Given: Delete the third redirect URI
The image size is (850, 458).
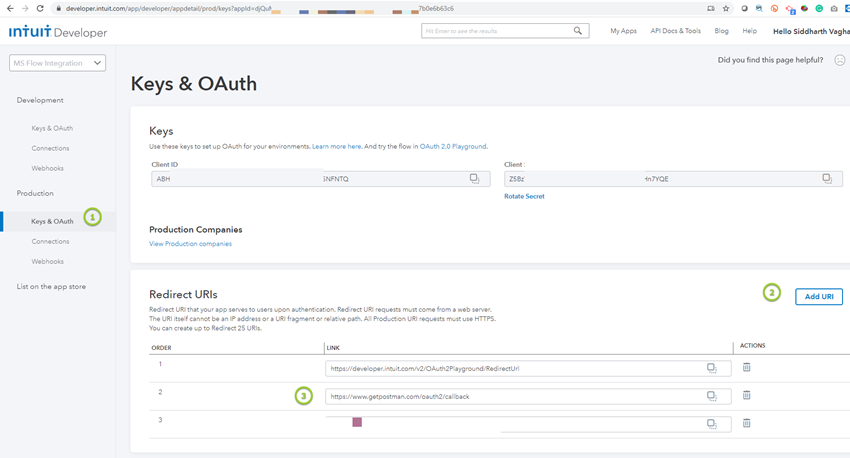Looking at the screenshot, I should [747, 423].
